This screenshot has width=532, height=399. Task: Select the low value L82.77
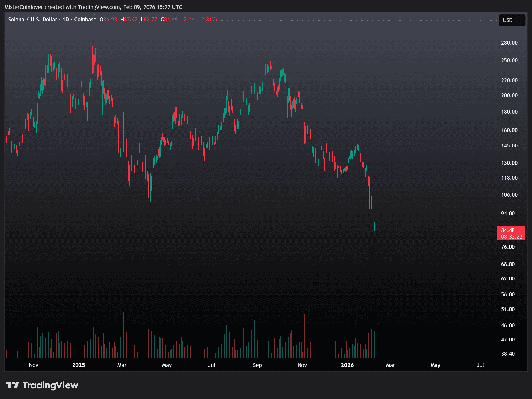(149, 20)
